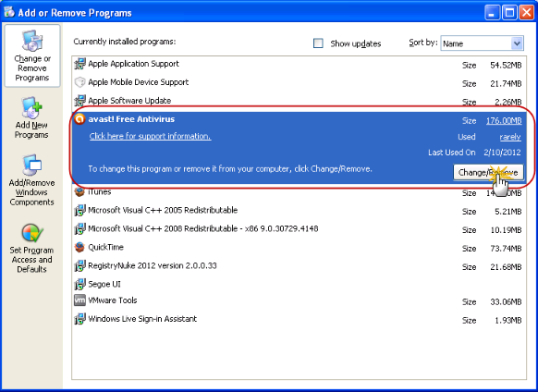Image resolution: width=538 pixels, height=392 pixels.
Task: Enable the Show updates checkbox
Action: (318, 43)
